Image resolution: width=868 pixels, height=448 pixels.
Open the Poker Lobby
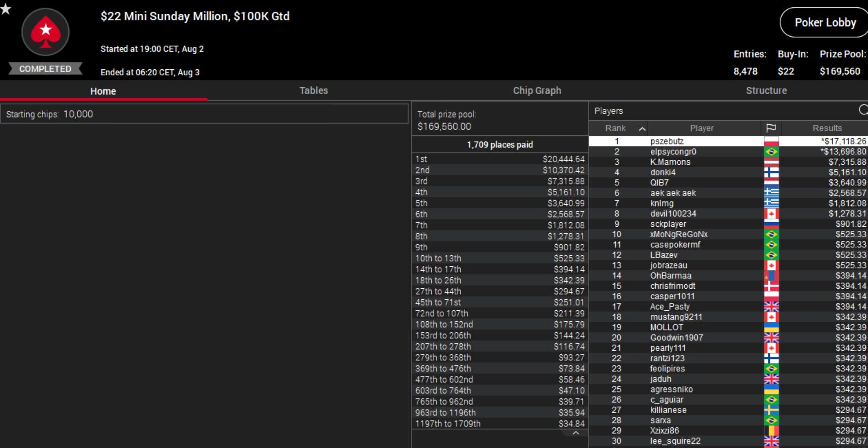pos(825,22)
